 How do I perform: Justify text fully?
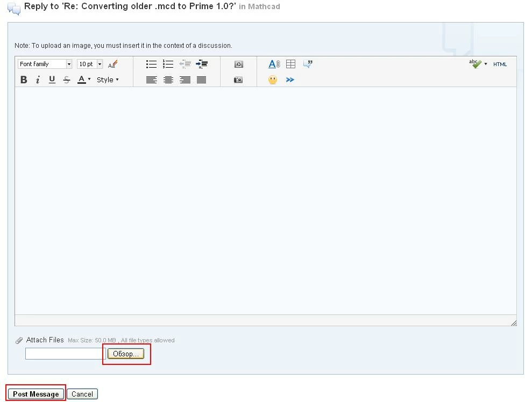(202, 80)
